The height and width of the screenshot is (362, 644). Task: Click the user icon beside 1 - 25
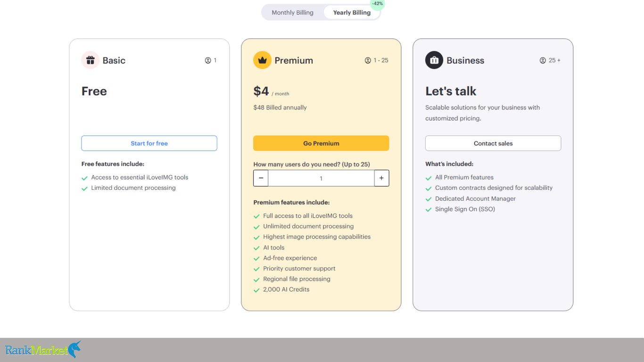click(368, 60)
